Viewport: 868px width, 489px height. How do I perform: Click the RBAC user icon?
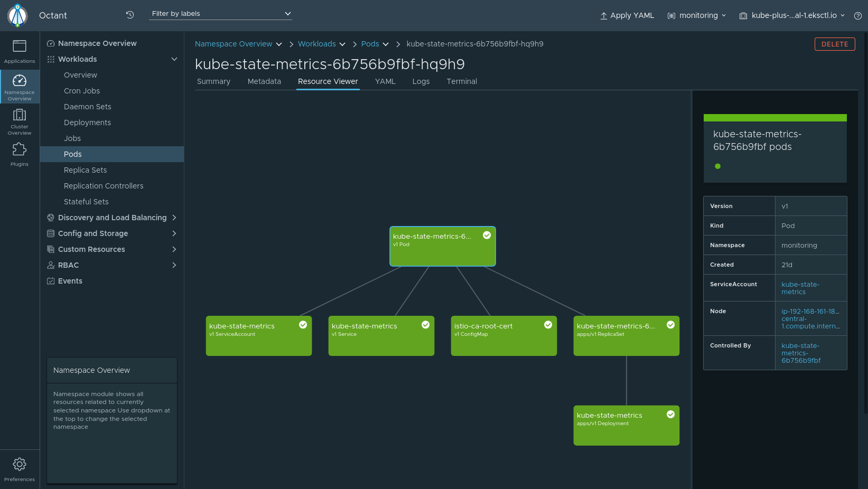[51, 265]
